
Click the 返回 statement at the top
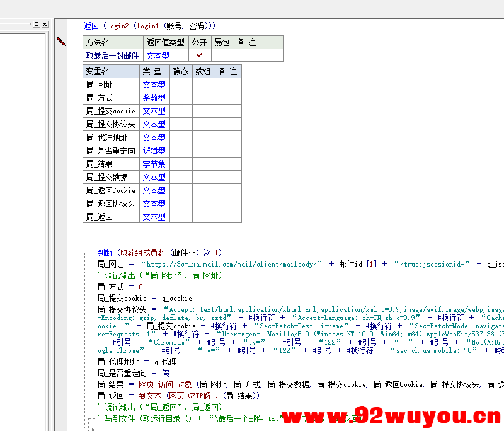(x=91, y=26)
